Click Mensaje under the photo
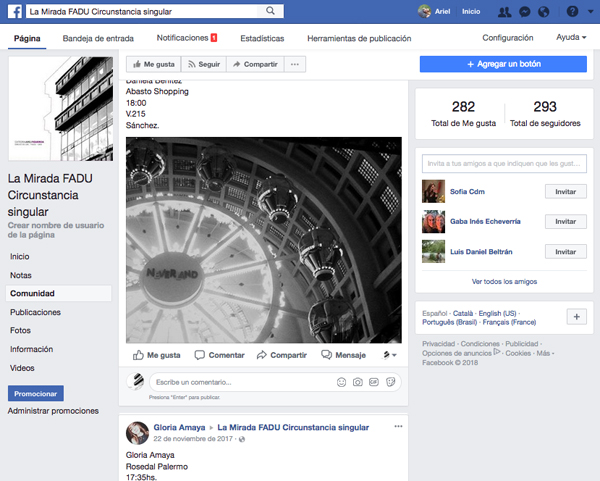This screenshot has width=600, height=481. (x=343, y=355)
